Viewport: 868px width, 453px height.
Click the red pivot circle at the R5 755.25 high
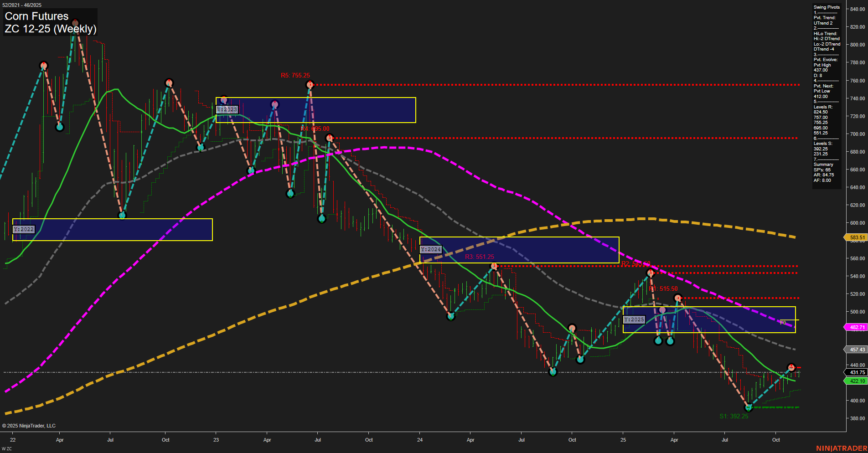click(x=310, y=84)
